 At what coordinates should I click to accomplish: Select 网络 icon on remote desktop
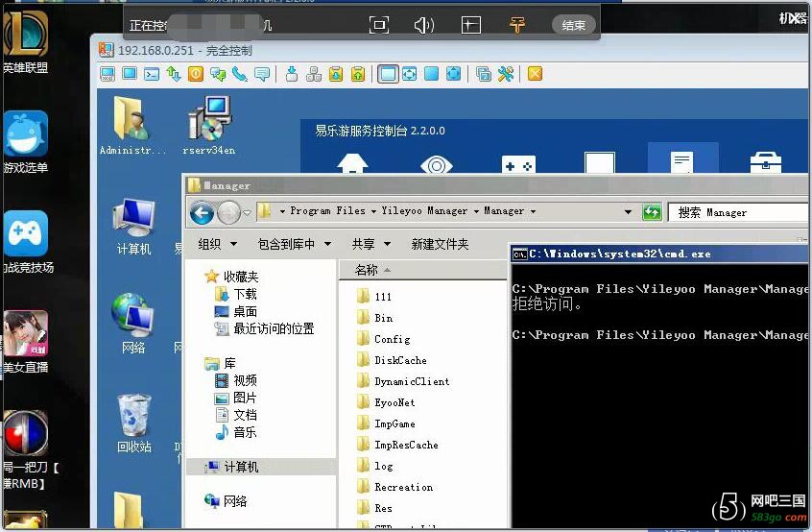pos(133,324)
